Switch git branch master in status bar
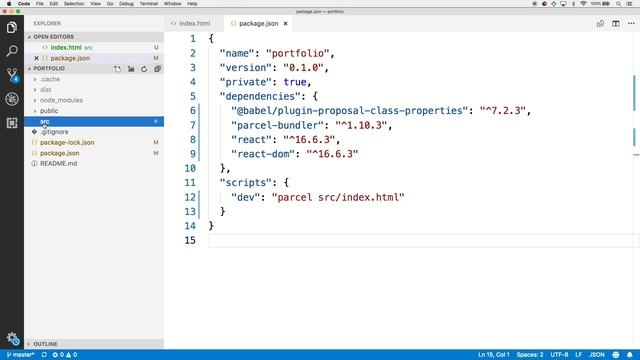640x360 pixels. click(20, 355)
